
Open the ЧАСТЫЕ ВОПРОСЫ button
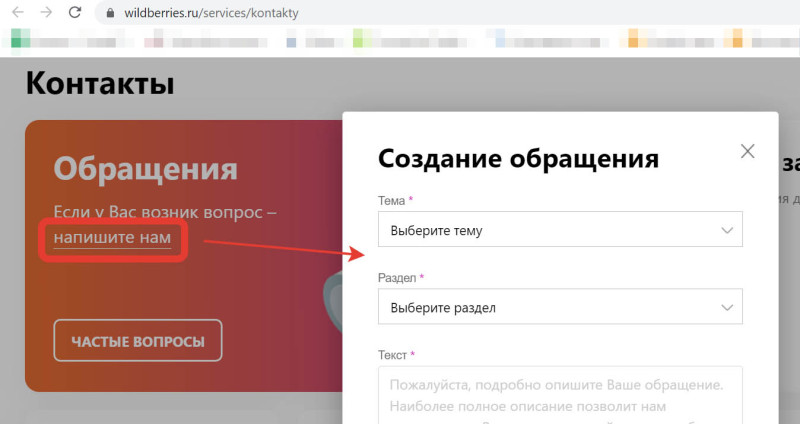coord(138,340)
